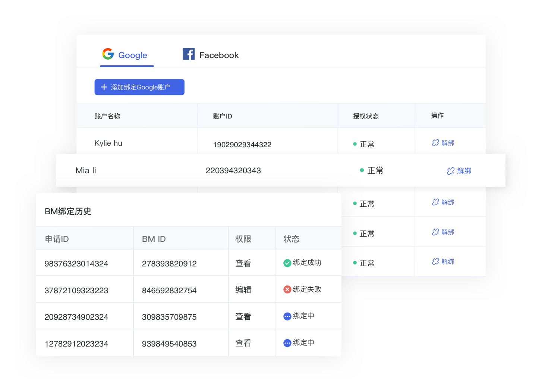This screenshot has height=392, width=548.
Task: Click the binding-in-progress icon for BM 939849540853
Action: tap(287, 343)
